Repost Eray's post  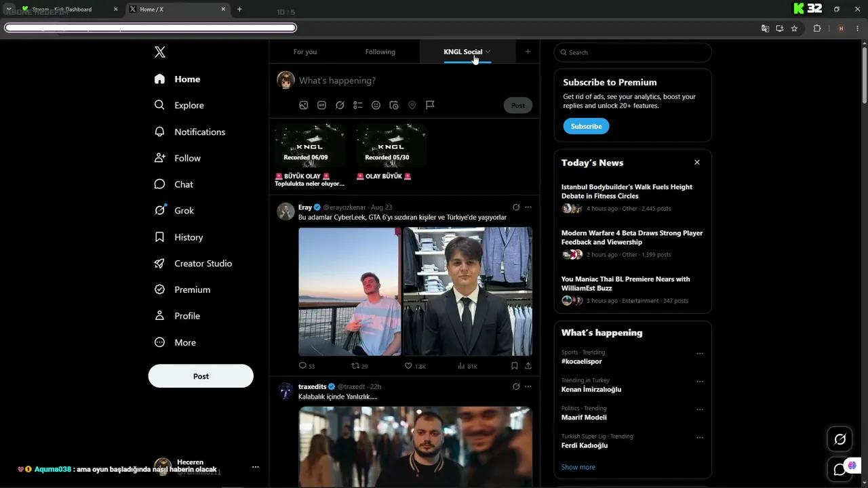click(x=359, y=366)
